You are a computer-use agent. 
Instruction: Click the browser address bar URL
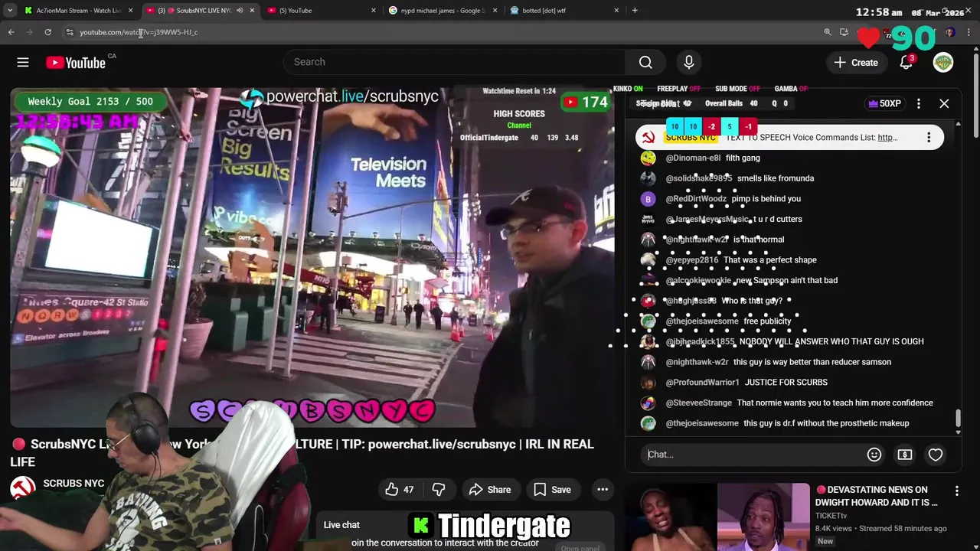tap(139, 32)
